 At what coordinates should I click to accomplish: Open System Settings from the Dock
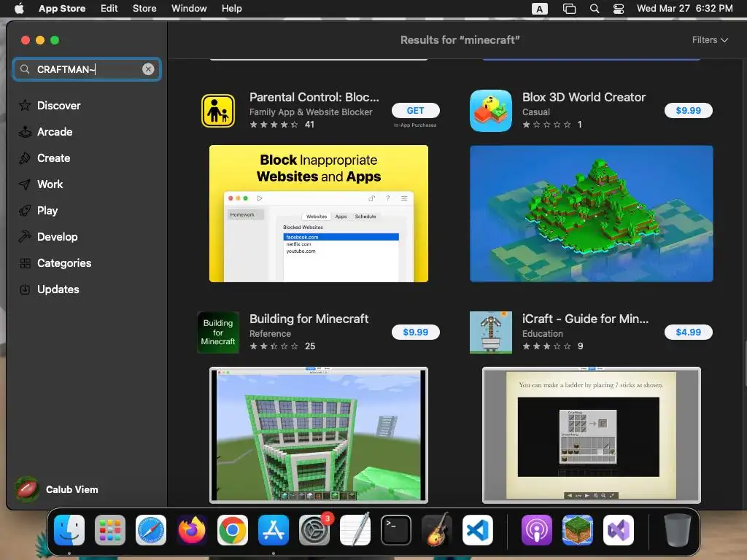click(x=314, y=530)
